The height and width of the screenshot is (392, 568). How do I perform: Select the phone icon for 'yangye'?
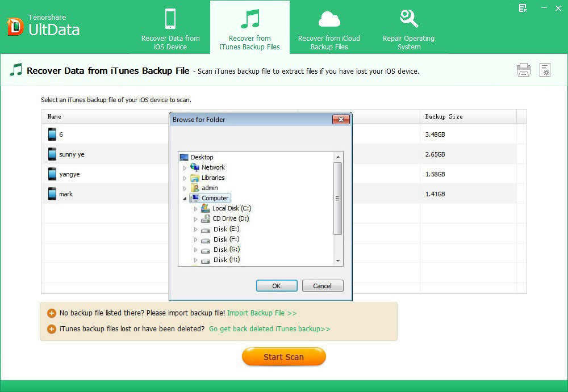pyautogui.click(x=52, y=174)
